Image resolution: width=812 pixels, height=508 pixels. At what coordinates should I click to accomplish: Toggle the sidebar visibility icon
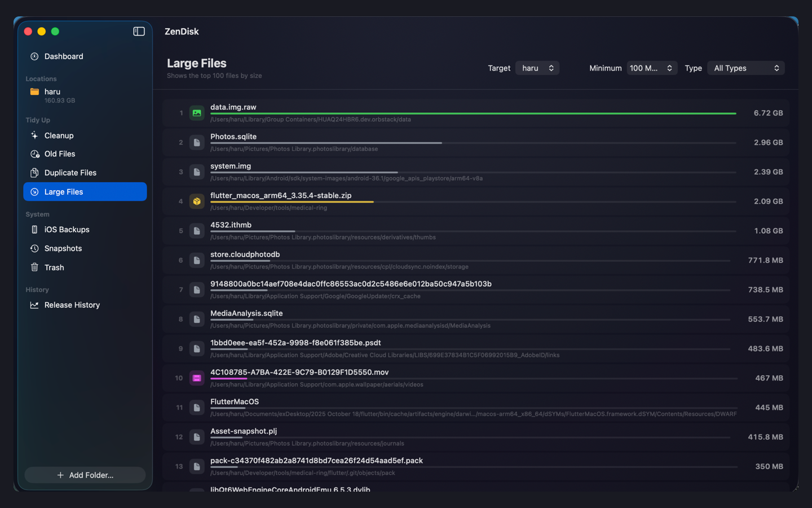click(x=139, y=32)
